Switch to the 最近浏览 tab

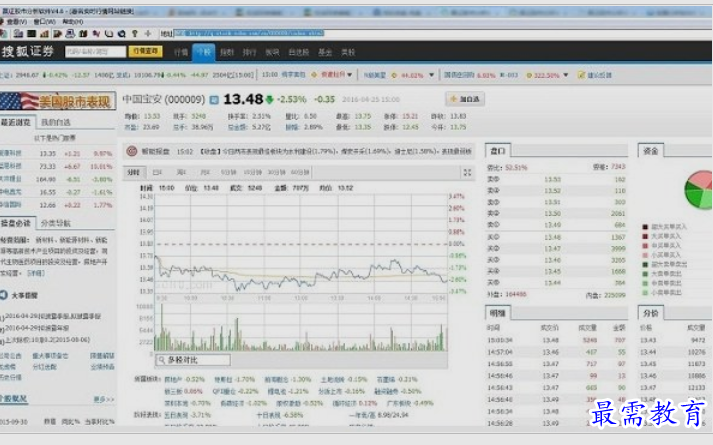tap(16, 122)
